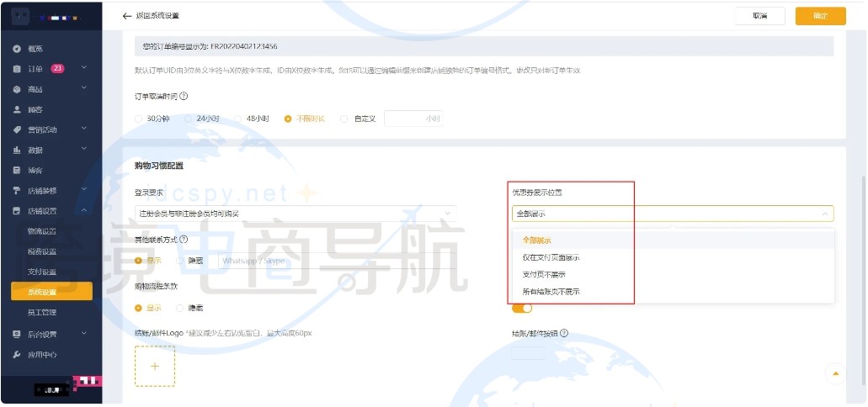Click the orange 确定 confirm button
This screenshot has height=407, width=868.
tap(820, 16)
